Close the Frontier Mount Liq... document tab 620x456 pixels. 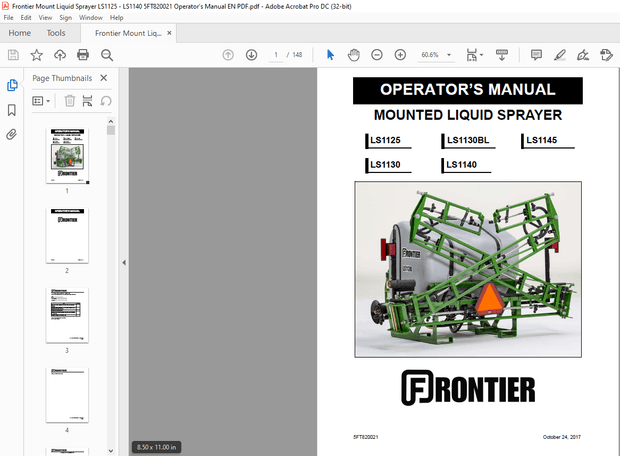click(169, 33)
